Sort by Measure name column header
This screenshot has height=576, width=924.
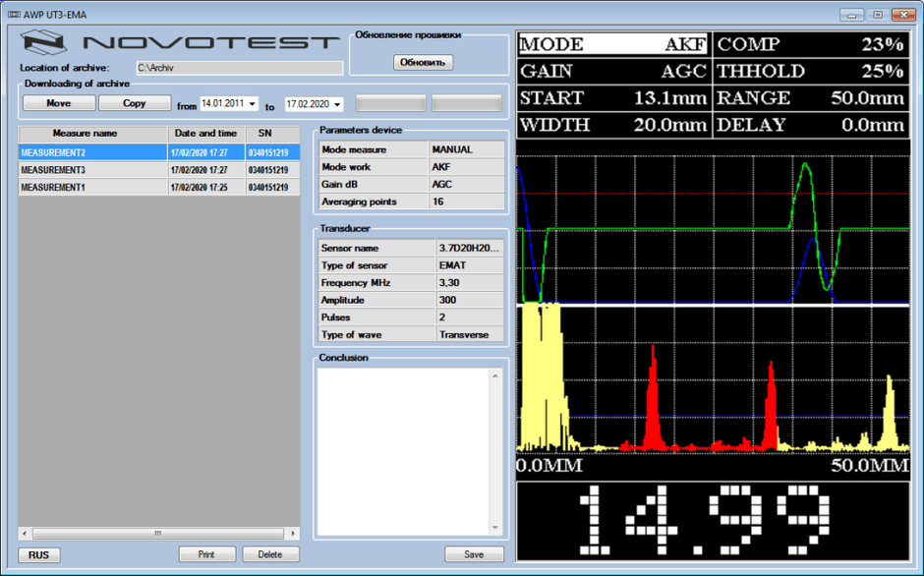(85, 133)
